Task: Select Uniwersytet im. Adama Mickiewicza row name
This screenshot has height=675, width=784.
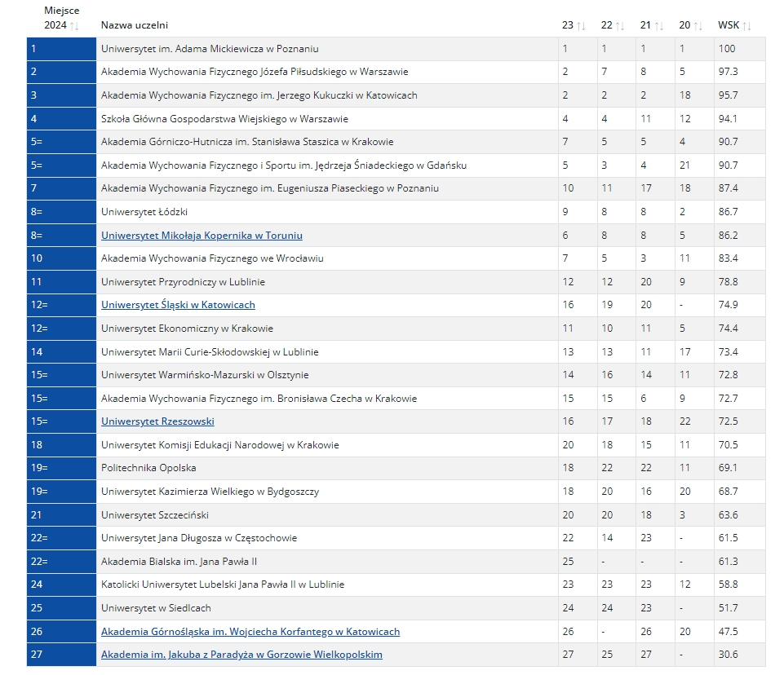Action: [210, 49]
